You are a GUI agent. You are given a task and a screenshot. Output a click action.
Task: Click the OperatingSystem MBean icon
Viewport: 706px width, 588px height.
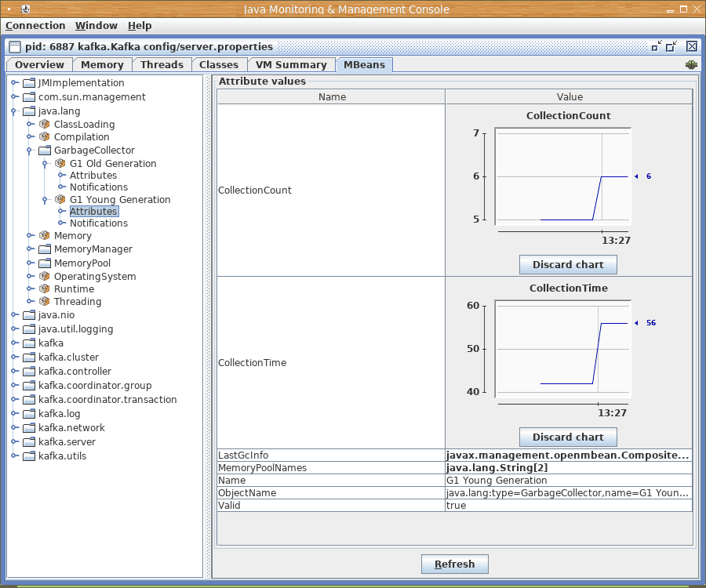pos(45,277)
